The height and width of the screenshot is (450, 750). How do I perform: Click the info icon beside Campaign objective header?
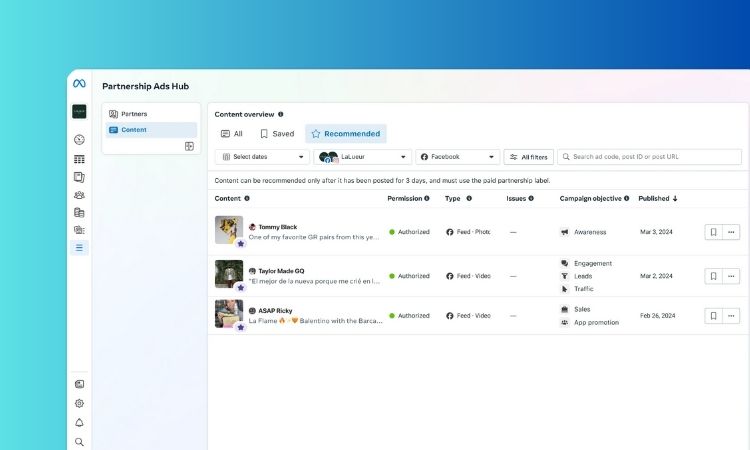tap(627, 198)
